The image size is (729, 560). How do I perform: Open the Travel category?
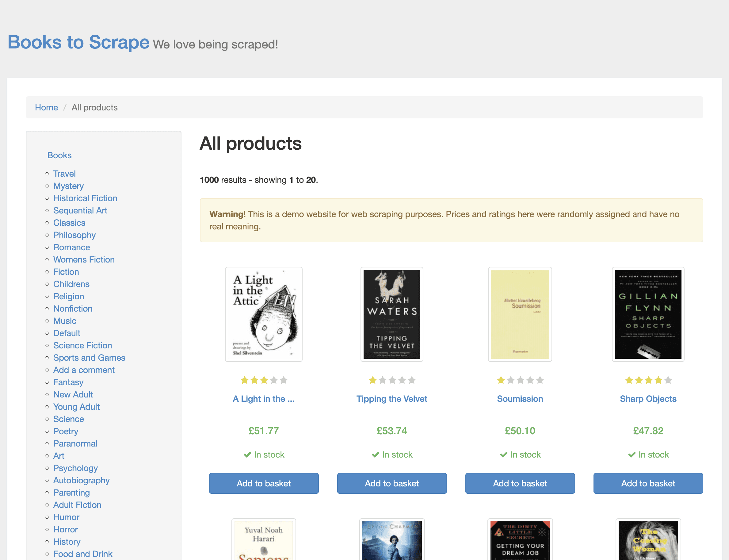pyautogui.click(x=64, y=174)
